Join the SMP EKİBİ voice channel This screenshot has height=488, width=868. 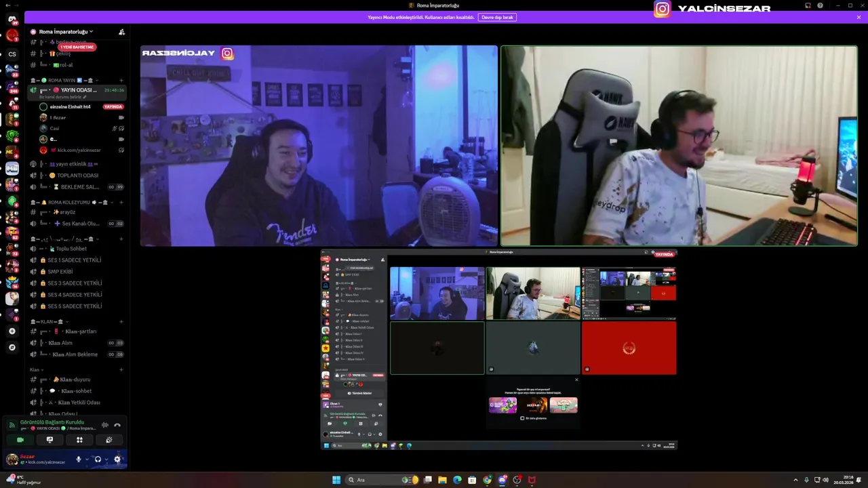77,272
